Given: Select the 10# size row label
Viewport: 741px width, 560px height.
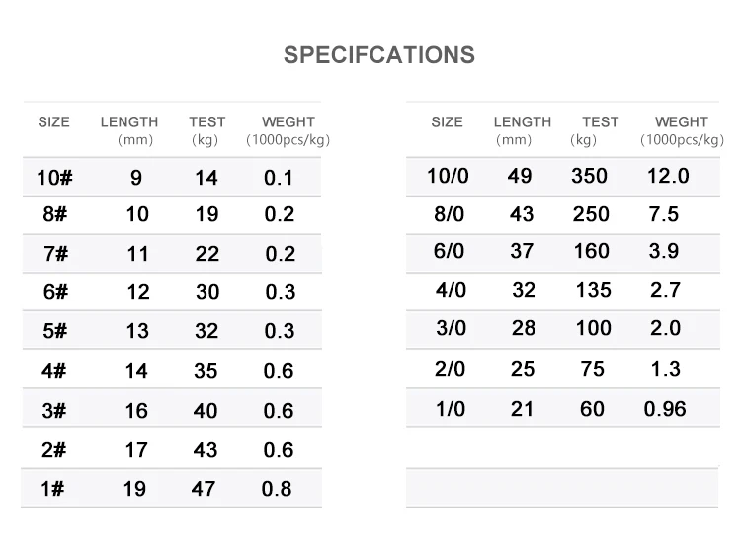Looking at the screenshot, I should (x=54, y=179).
